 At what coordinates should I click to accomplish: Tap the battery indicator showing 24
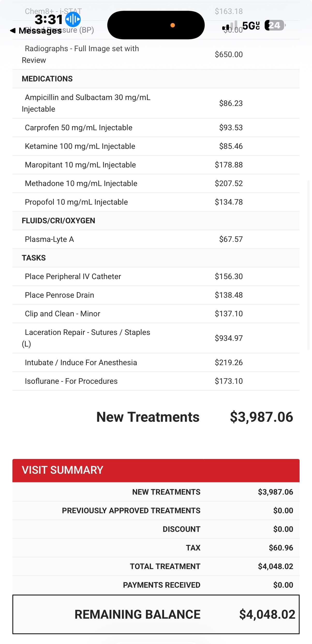pyautogui.click(x=275, y=25)
